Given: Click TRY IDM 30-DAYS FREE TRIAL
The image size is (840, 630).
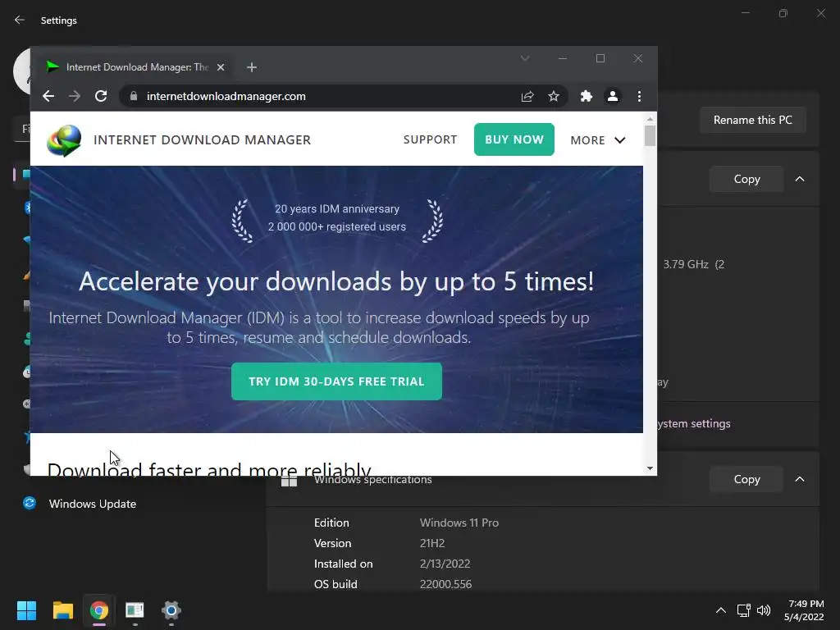Looking at the screenshot, I should [x=336, y=381].
